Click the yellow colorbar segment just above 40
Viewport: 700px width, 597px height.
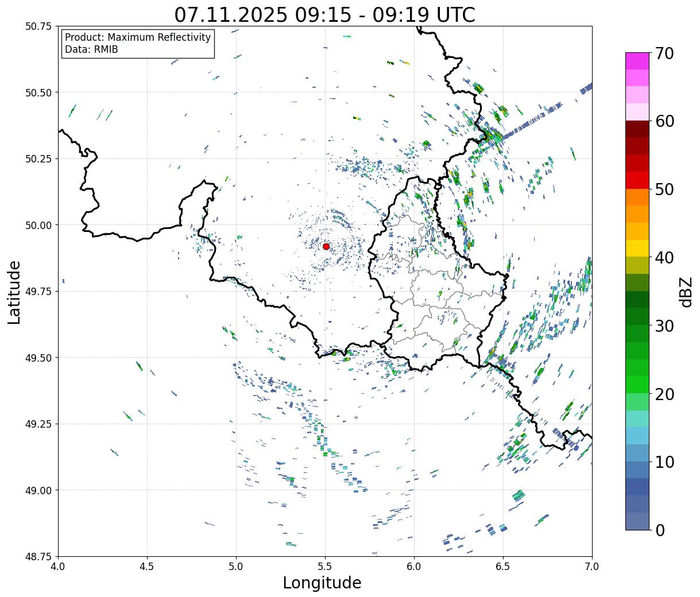pos(637,249)
